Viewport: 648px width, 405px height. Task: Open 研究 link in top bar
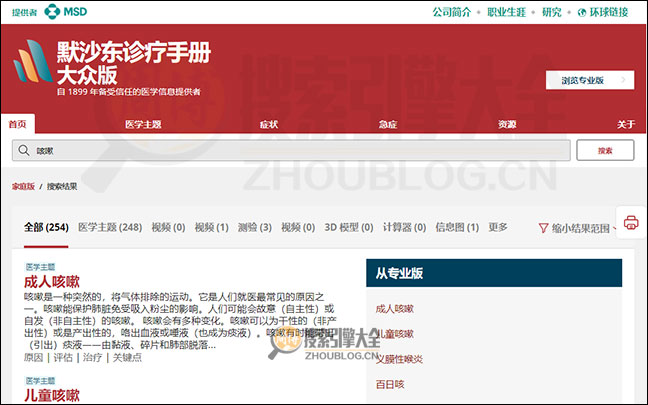click(552, 12)
